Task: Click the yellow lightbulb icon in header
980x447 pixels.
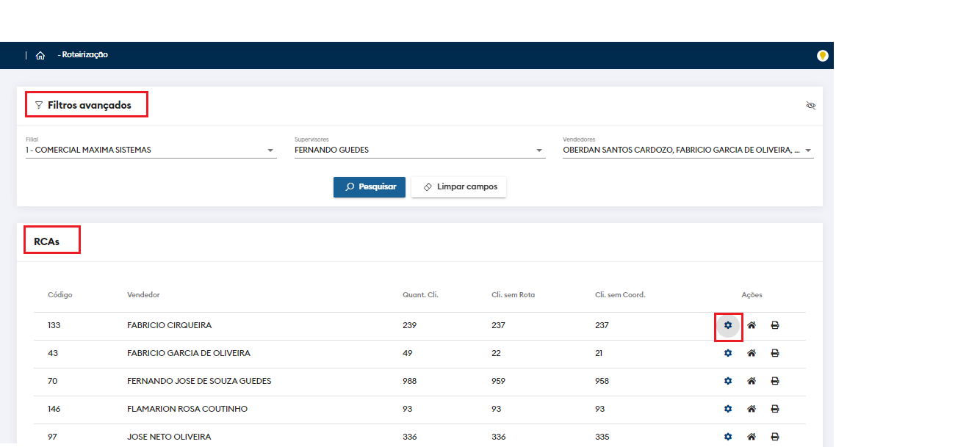Action: point(823,56)
